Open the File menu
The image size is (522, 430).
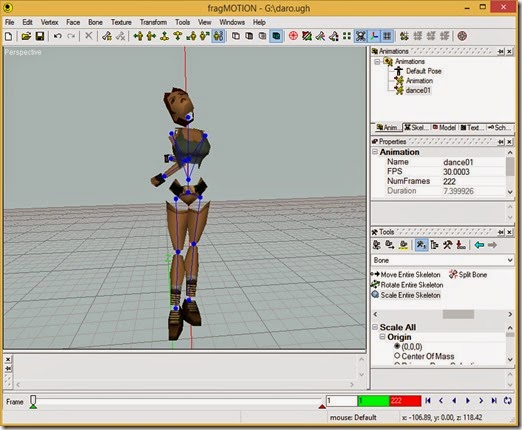coord(9,22)
